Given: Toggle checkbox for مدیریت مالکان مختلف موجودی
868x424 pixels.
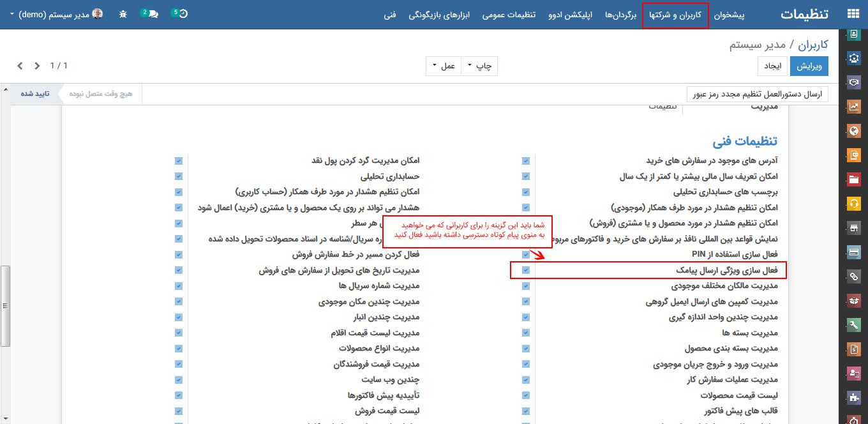Looking at the screenshot, I should [526, 286].
